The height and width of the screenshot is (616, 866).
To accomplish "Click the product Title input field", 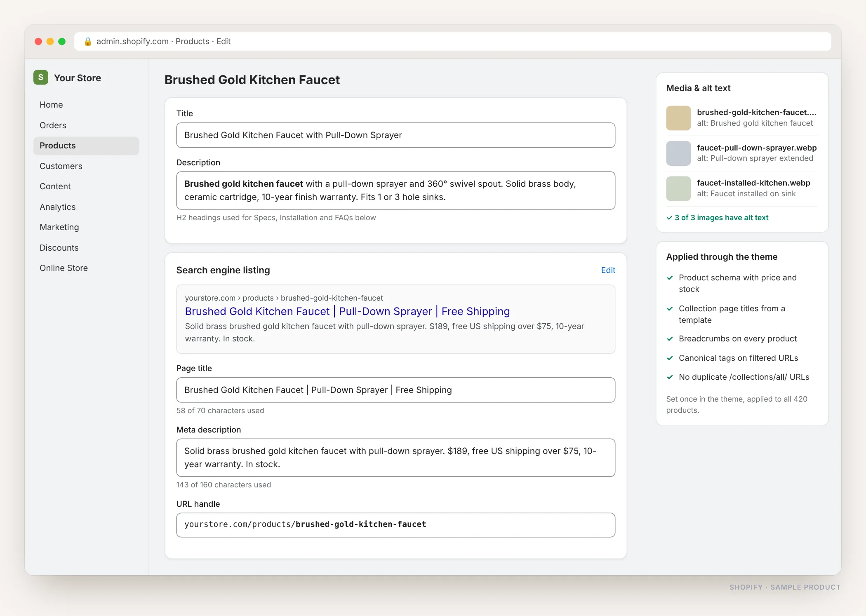I will point(395,135).
